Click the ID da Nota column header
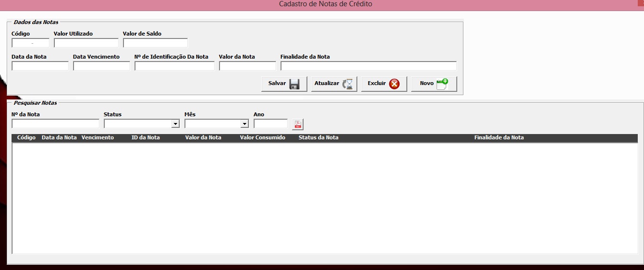Screen dimensions: 644x270 pyautogui.click(x=146, y=137)
